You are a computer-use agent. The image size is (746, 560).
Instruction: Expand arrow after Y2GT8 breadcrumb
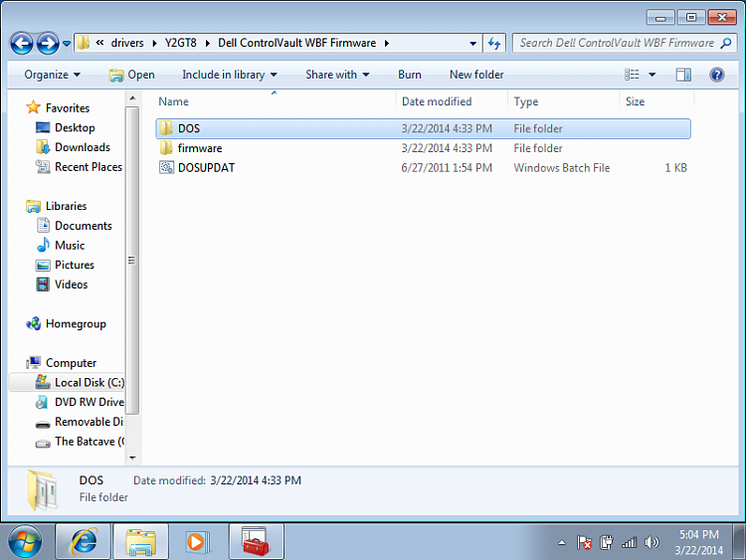click(x=208, y=44)
